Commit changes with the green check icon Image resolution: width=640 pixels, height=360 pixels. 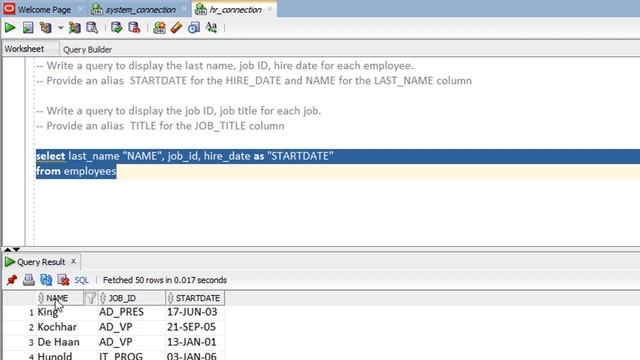tap(117, 28)
